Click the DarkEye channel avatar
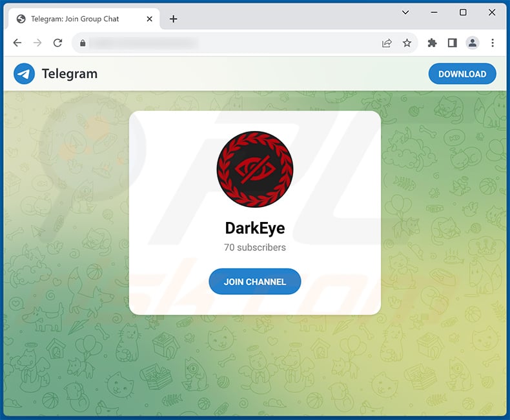This screenshot has height=420, width=510. [x=255, y=169]
